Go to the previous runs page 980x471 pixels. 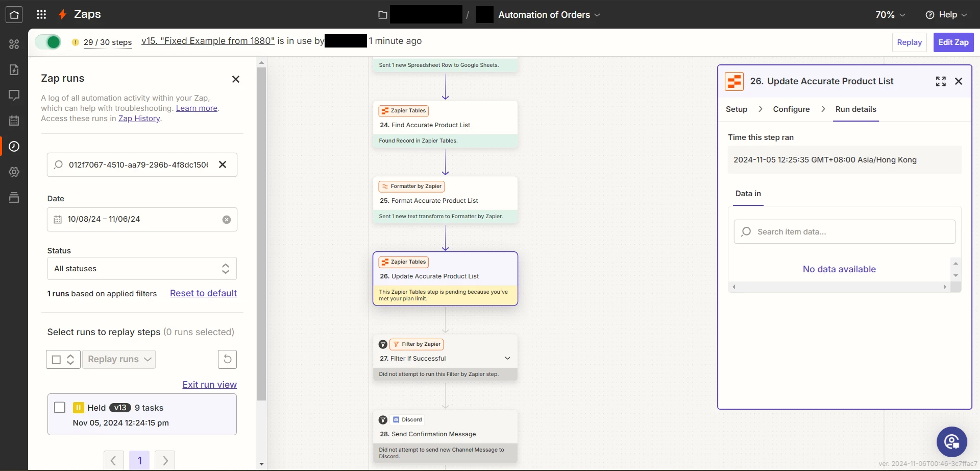pyautogui.click(x=113, y=461)
